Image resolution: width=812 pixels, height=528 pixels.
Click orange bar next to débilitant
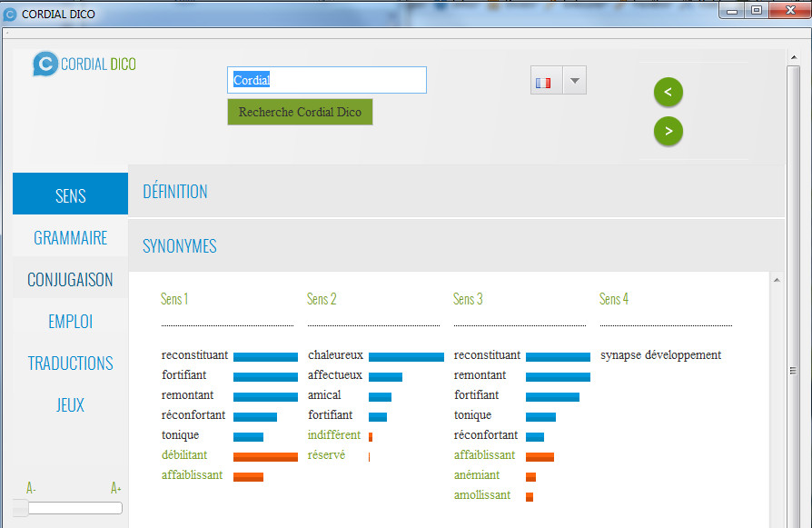coord(265,457)
